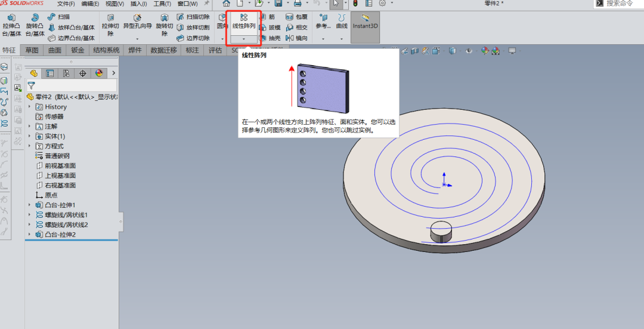Click the 边界凸台/基体 boundary boss tool
The height and width of the screenshot is (329, 644).
click(71, 38)
